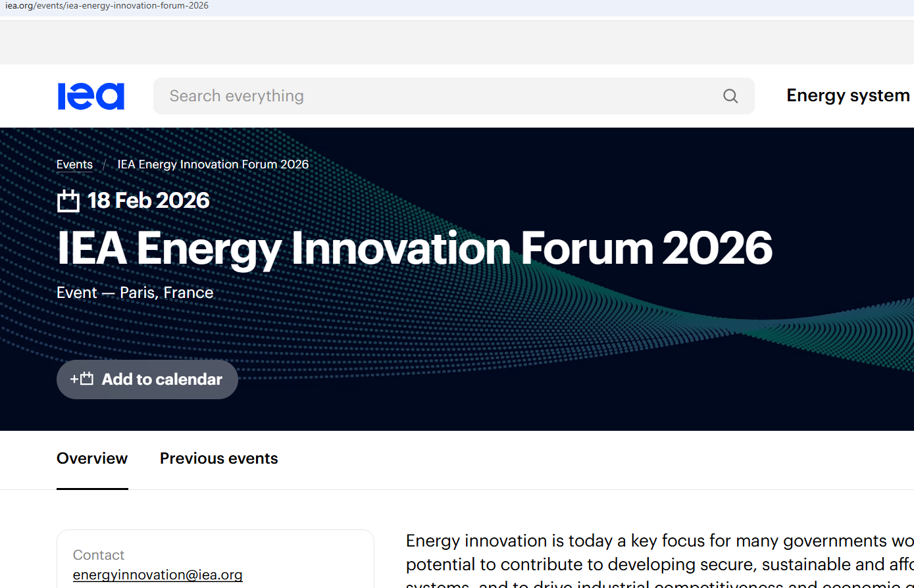Viewport: 914px width, 588px height.
Task: Click the Contact label in the sidebar card
Action: 99,554
